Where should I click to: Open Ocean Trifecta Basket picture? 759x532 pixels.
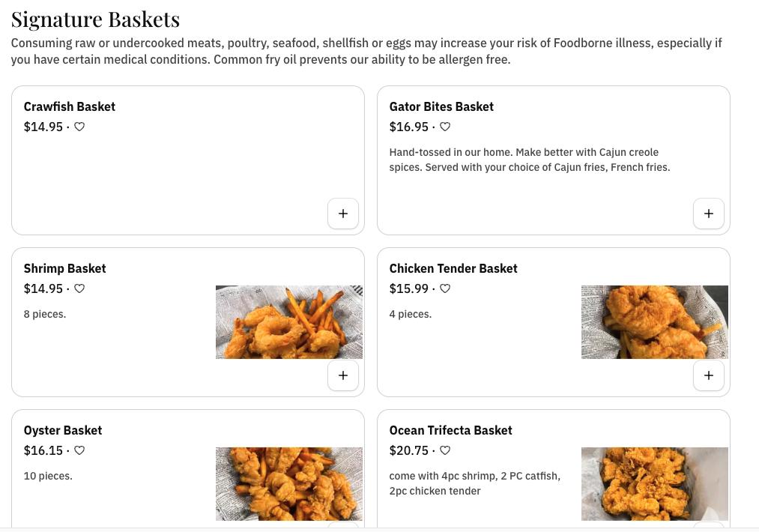click(655, 484)
